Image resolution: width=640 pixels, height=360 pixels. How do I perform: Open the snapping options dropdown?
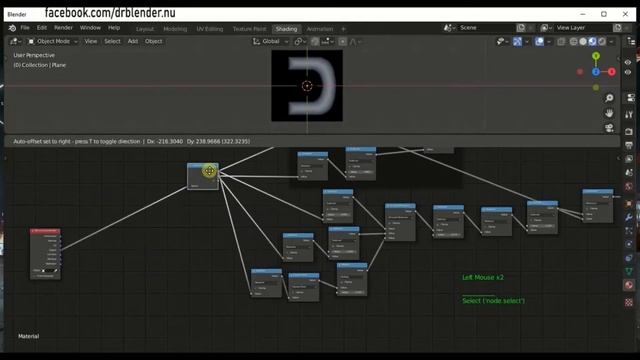pos(328,41)
